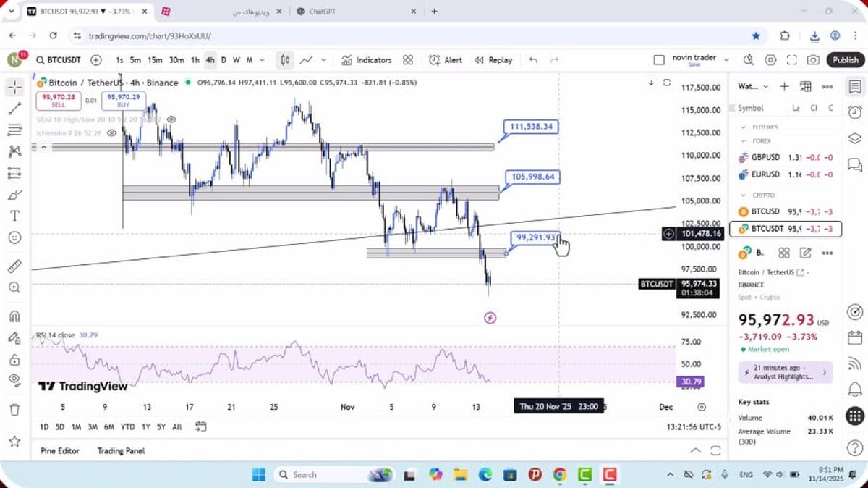Take a chart snapshot with camera icon

(813, 60)
